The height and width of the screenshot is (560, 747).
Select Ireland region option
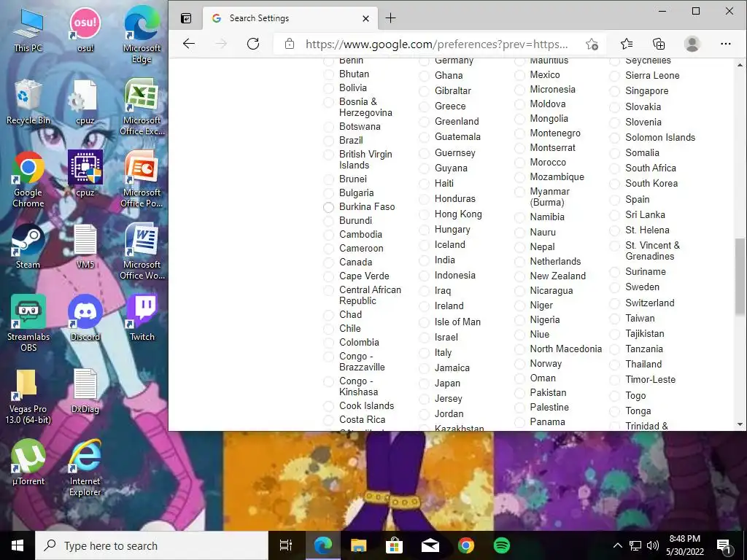pyautogui.click(x=424, y=307)
